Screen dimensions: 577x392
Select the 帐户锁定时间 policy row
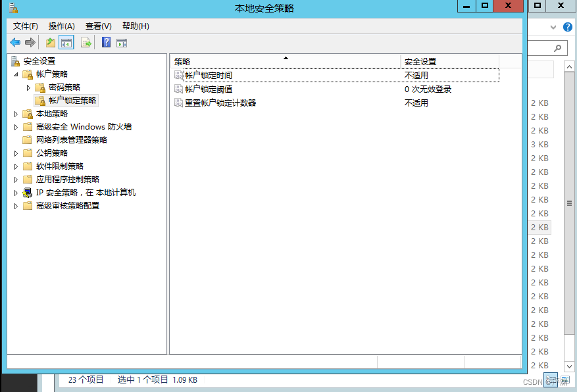pos(336,75)
